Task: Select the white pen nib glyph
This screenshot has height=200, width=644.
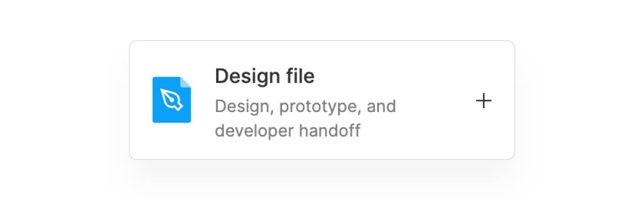Action: point(171,100)
